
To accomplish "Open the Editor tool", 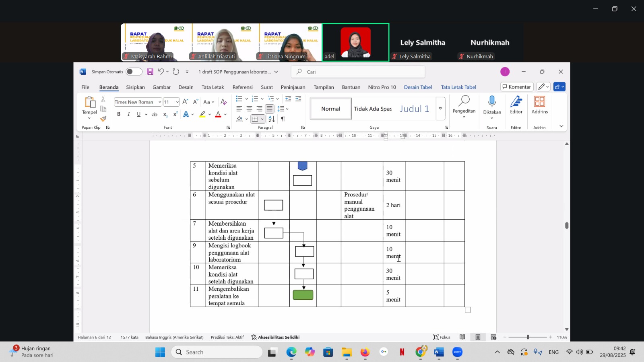I will [x=516, y=105].
